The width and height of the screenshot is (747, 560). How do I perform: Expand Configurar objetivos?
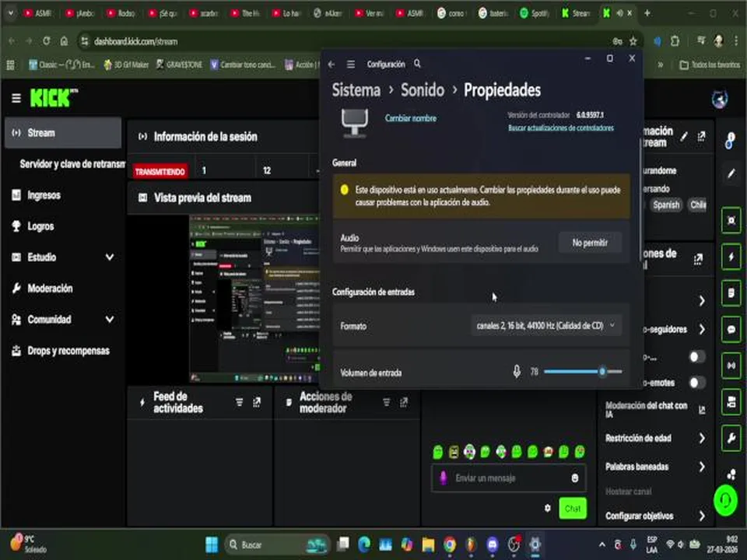655,516
